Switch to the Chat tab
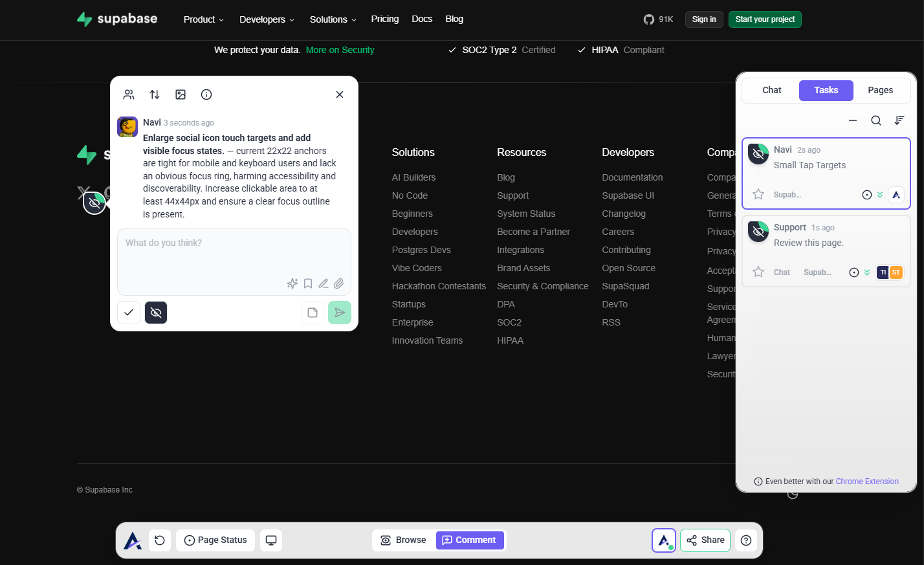This screenshot has height=565, width=924. [x=771, y=91]
